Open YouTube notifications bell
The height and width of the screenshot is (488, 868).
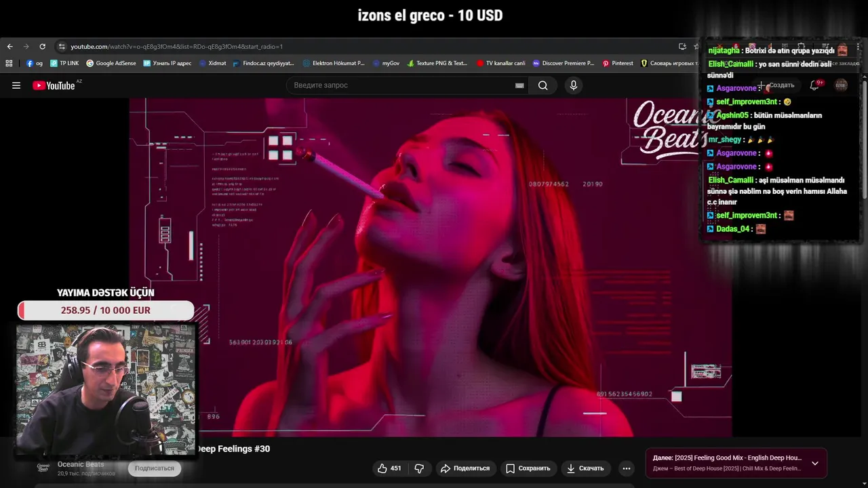pos(814,85)
